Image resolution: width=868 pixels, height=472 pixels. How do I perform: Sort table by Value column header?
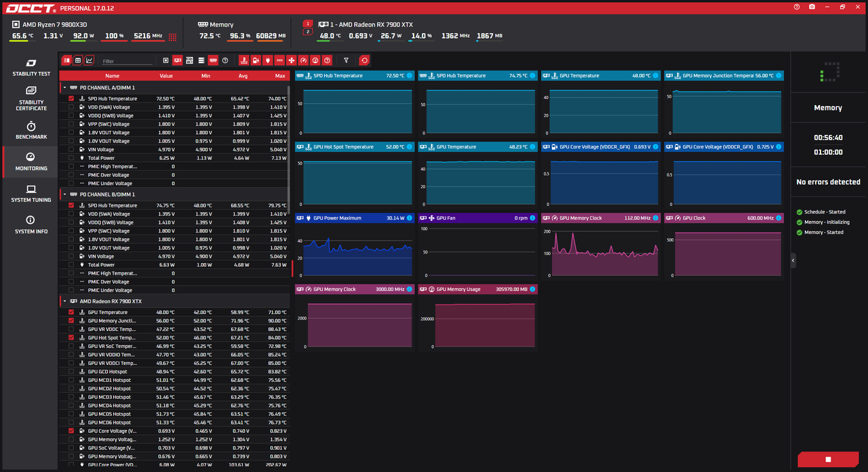[x=166, y=76]
